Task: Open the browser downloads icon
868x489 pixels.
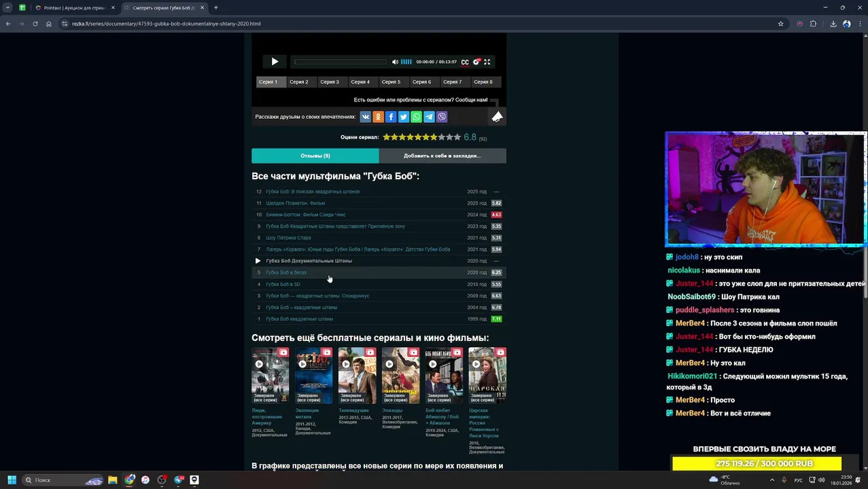Action: (833, 24)
